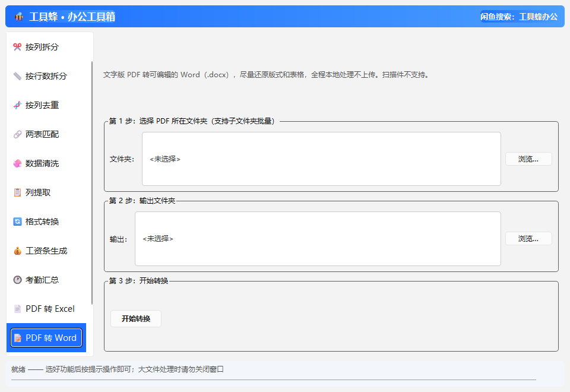Screen dimensions: 570x392
Task: Click the sidebar vertical scrollbar
Action: tap(91, 182)
